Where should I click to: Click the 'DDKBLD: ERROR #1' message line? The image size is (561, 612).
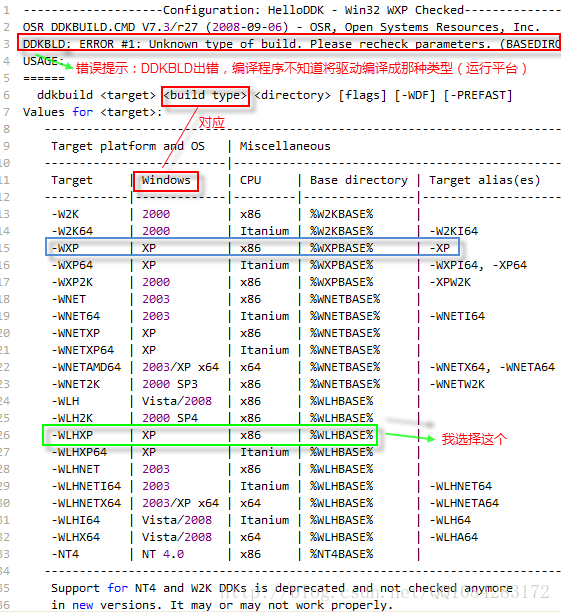coord(292,44)
